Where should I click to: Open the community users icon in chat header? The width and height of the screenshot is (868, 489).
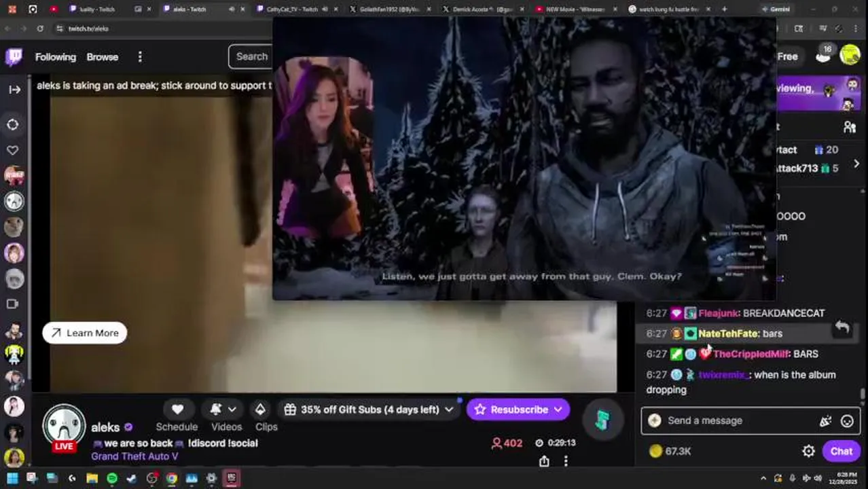pos(849,127)
